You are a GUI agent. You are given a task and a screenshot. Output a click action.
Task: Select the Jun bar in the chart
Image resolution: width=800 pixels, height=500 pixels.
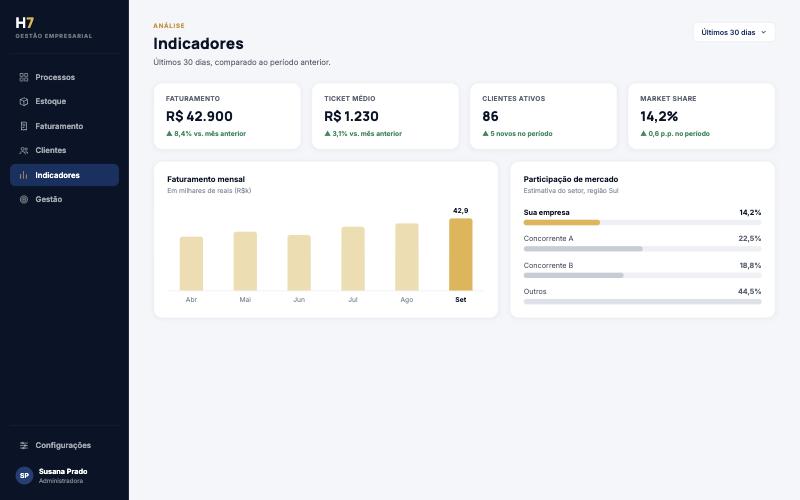(x=299, y=263)
